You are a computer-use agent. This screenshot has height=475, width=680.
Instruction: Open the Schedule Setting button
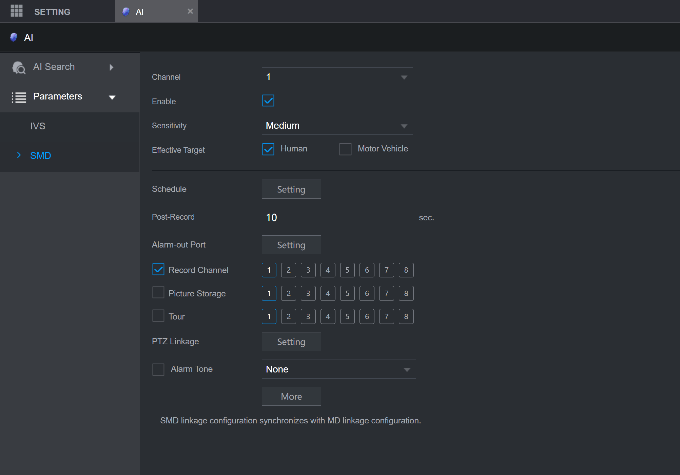tap(291, 189)
